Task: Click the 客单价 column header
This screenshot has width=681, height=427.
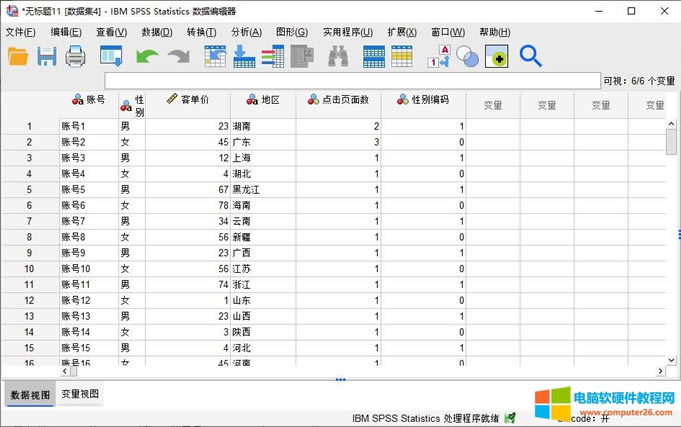Action: (188, 100)
